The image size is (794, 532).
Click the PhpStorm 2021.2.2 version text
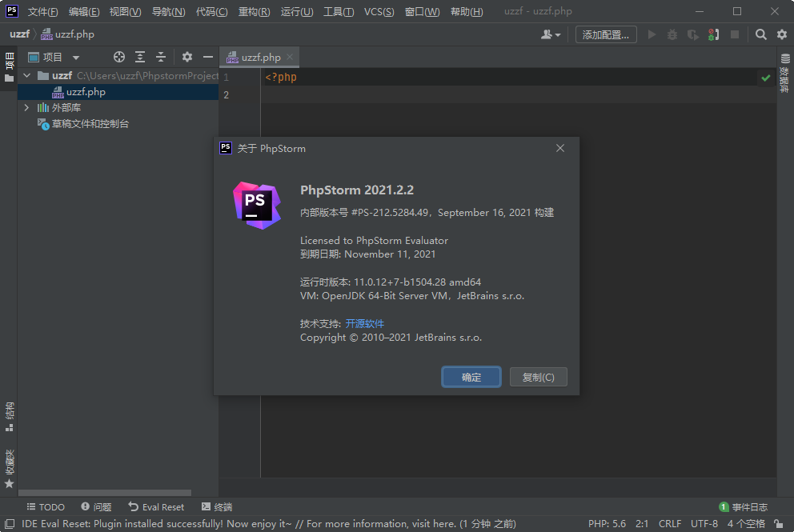tap(357, 190)
